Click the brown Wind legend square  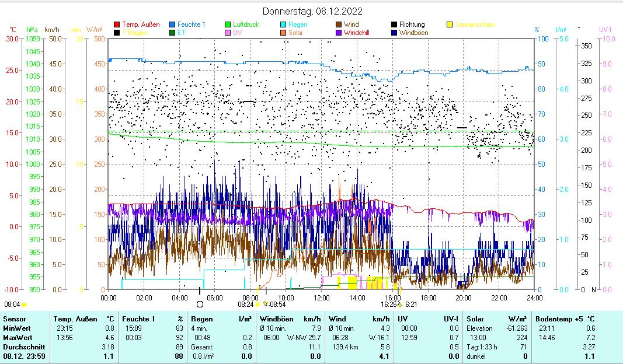(x=339, y=24)
